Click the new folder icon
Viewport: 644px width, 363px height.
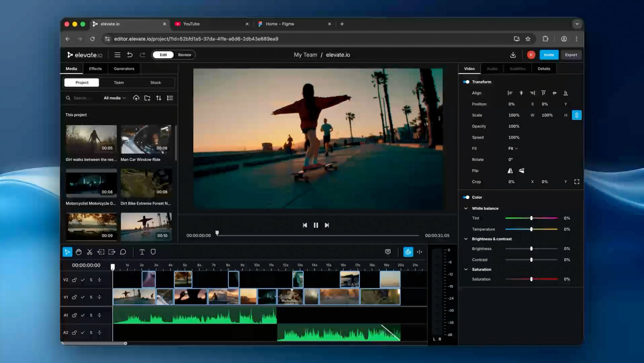pos(147,98)
